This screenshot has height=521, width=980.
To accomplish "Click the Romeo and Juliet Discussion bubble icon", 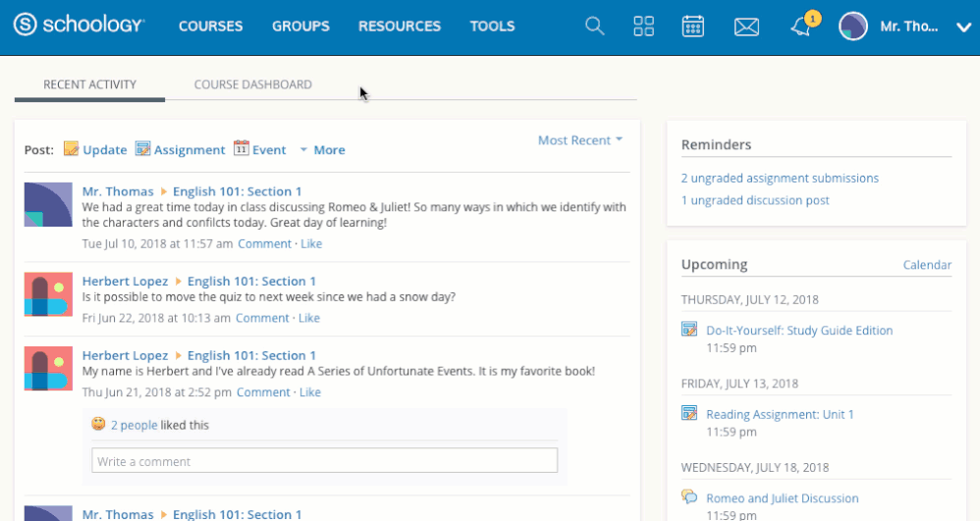I will pyautogui.click(x=689, y=496).
